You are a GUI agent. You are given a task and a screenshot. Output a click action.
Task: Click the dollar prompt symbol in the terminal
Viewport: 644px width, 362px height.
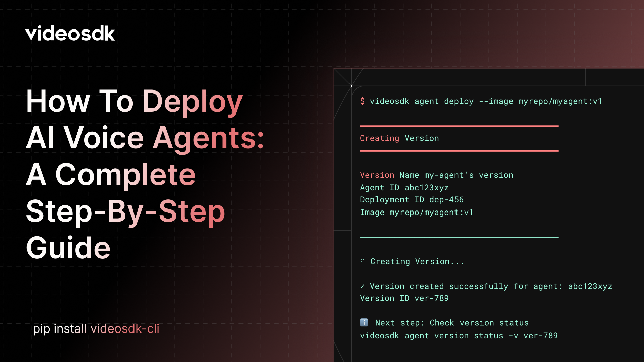363,101
